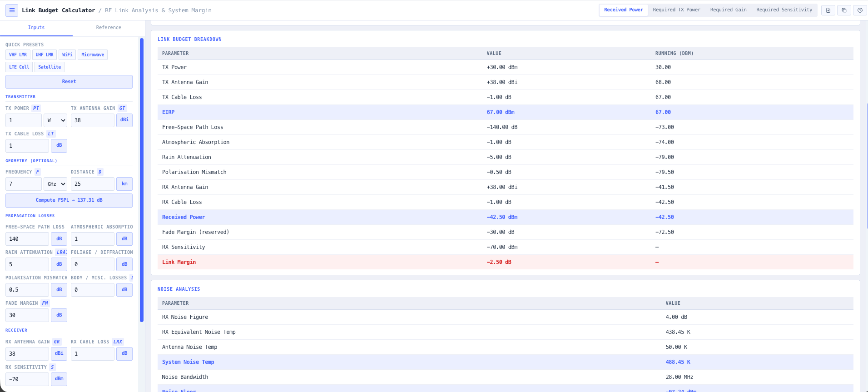Switch to Required TX Power mode
The height and width of the screenshot is (392, 868).
676,10
